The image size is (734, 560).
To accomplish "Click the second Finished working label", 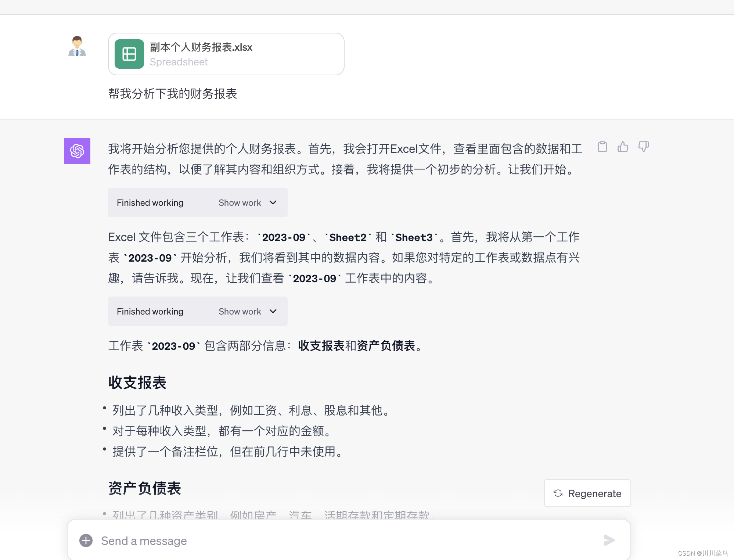I will (x=150, y=311).
